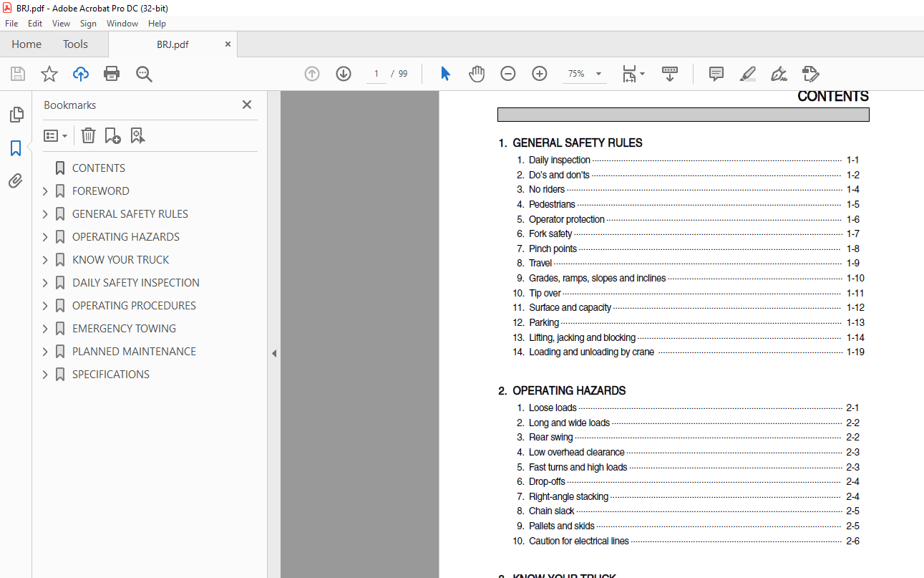The height and width of the screenshot is (578, 924).
Task: Select the Highlight text tool
Action: (748, 74)
